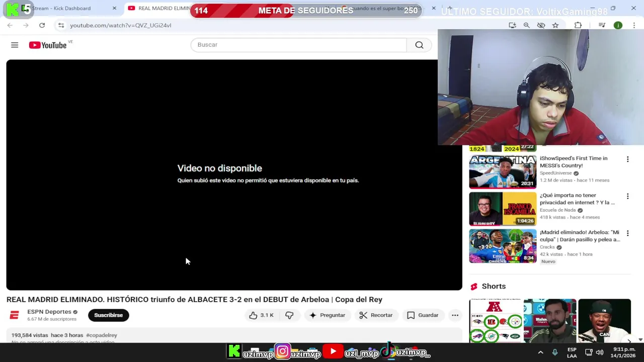644x362 pixels.
Task: Click the magnifier search button on YouTube
Action: point(419,45)
